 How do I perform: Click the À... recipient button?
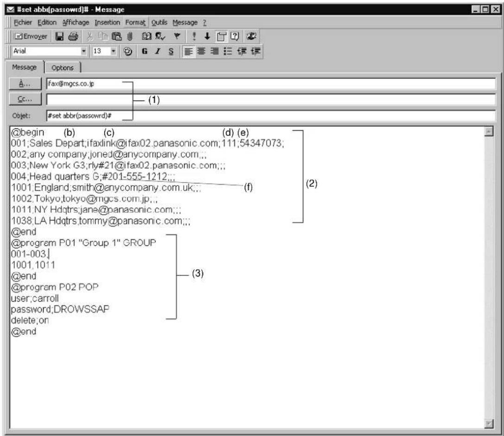(26, 84)
